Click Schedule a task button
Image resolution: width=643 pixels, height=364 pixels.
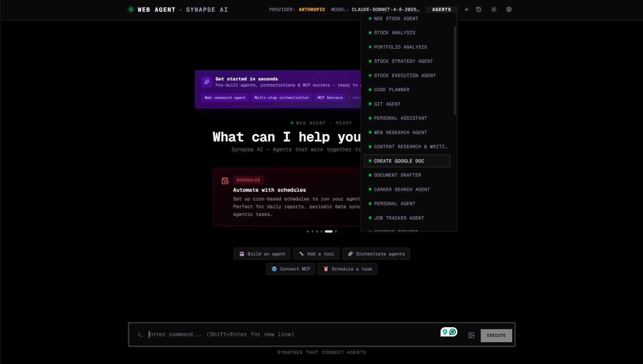pyautogui.click(x=347, y=269)
